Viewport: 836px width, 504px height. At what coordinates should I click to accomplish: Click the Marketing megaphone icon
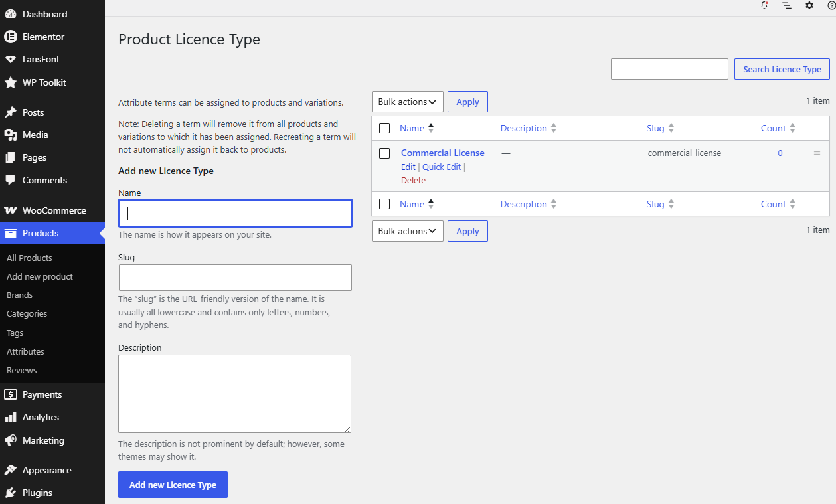coord(11,440)
